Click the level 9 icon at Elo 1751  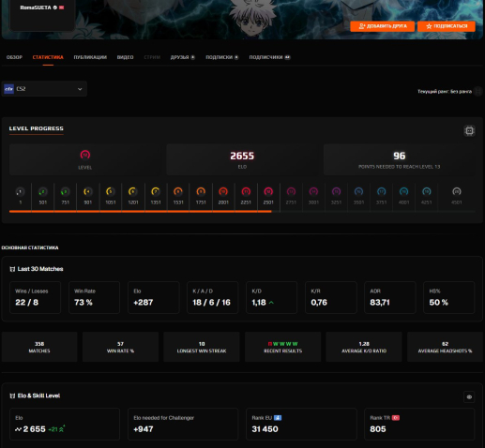(201, 191)
